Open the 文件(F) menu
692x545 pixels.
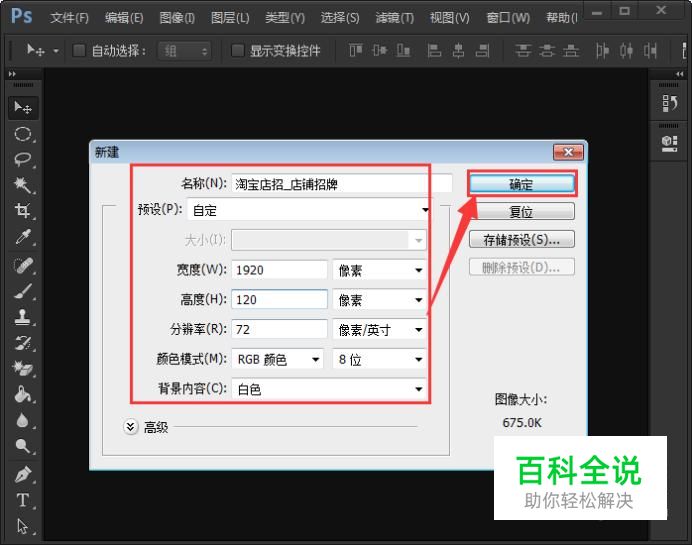pyautogui.click(x=69, y=18)
